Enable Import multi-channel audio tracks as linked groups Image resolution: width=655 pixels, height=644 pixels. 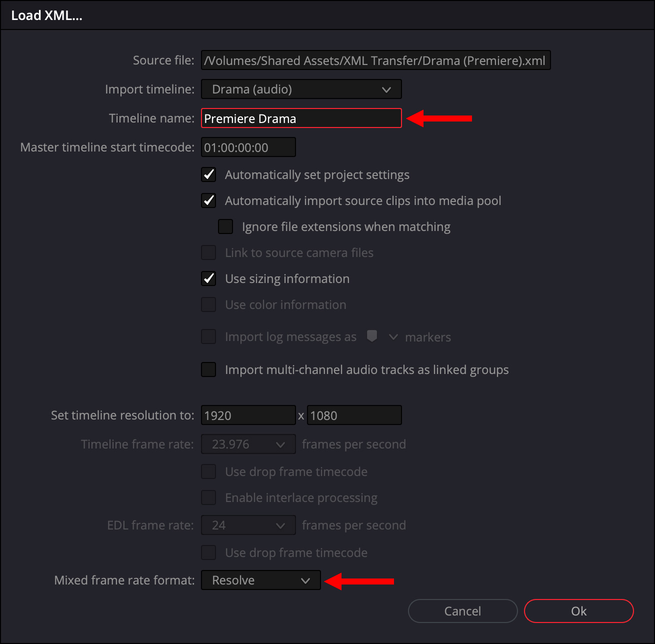tap(208, 369)
